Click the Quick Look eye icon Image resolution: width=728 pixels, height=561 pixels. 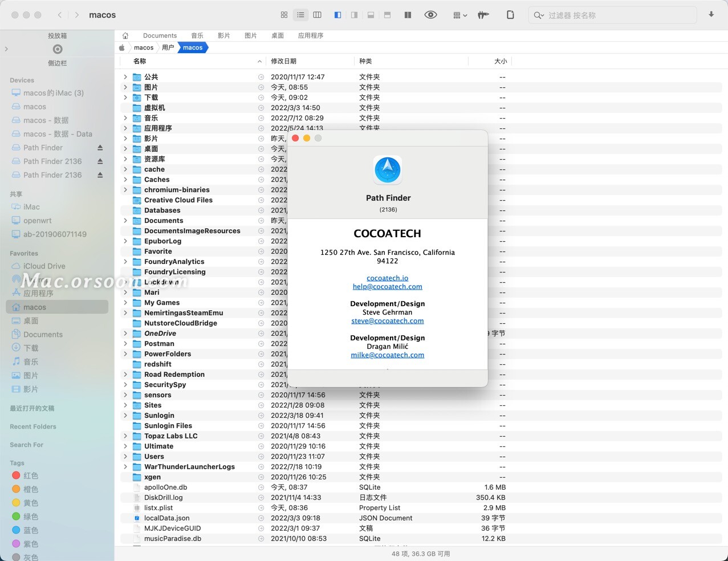click(431, 15)
